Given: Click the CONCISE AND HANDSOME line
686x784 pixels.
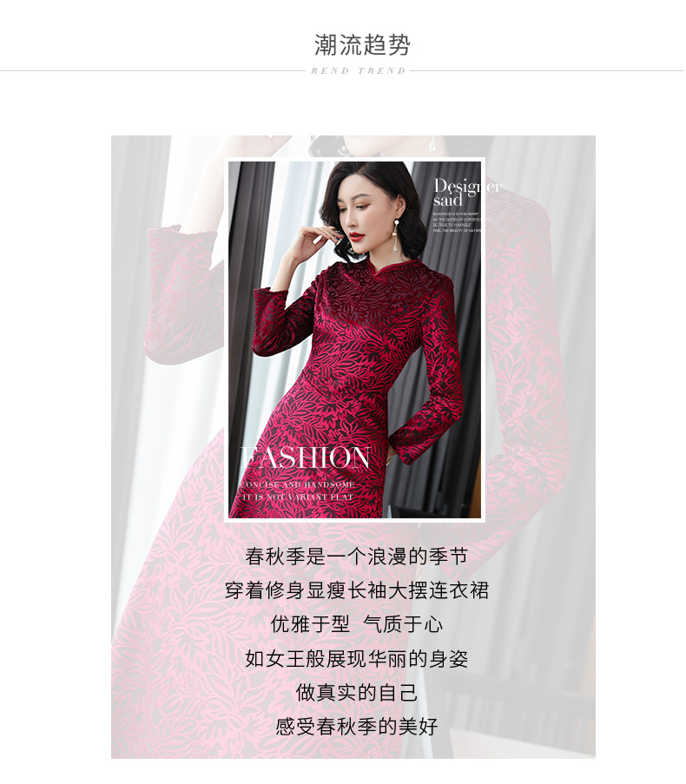Looking at the screenshot, I should click(x=298, y=485).
